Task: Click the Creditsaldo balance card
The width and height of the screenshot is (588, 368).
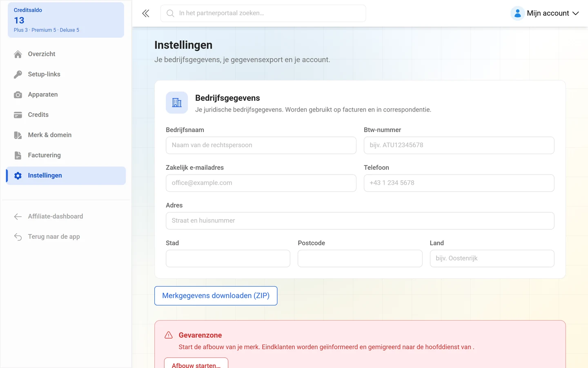Action: [x=66, y=20]
